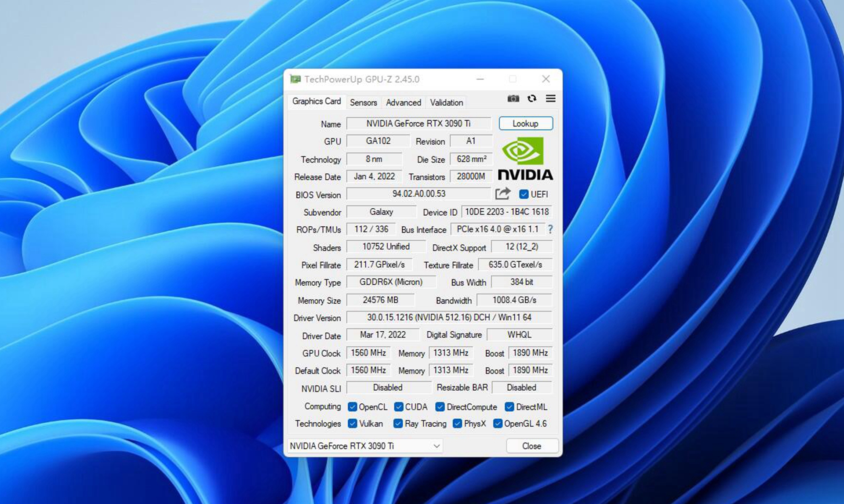The width and height of the screenshot is (844, 504).
Task: Click the Close button
Action: pos(530,445)
